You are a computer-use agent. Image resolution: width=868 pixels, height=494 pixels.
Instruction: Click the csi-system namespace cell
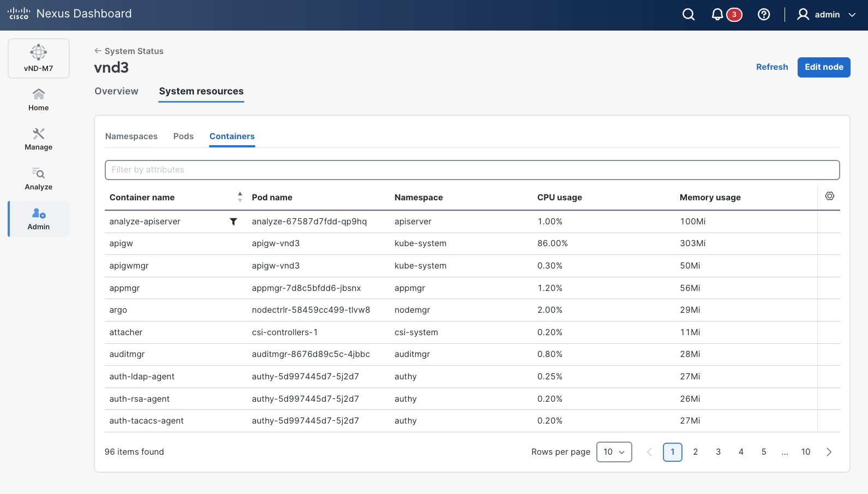416,332
